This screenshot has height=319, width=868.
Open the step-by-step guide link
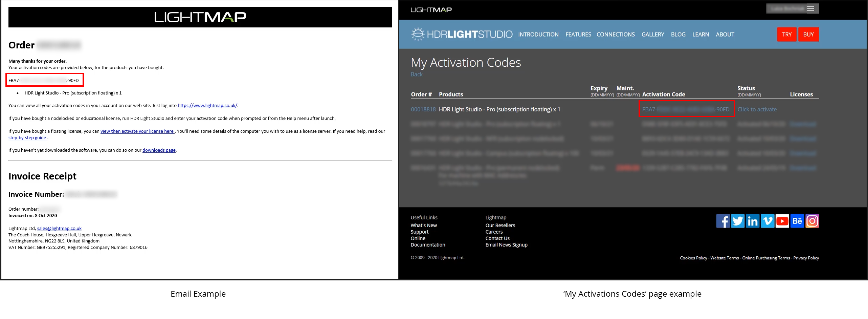point(27,137)
